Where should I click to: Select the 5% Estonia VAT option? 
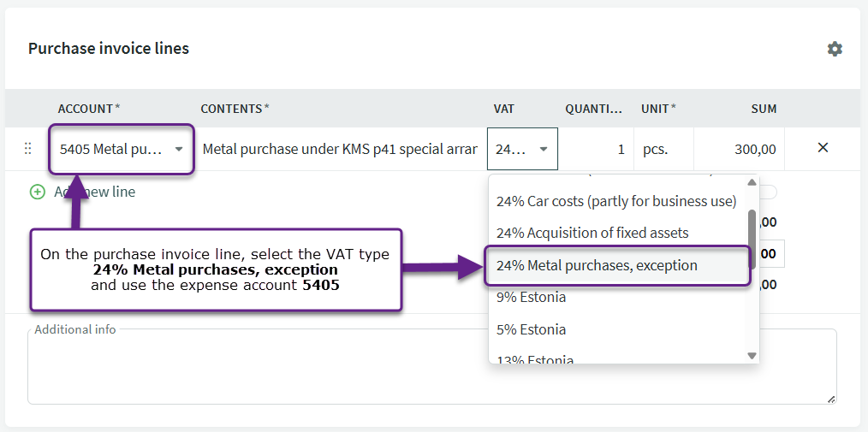[531, 329]
